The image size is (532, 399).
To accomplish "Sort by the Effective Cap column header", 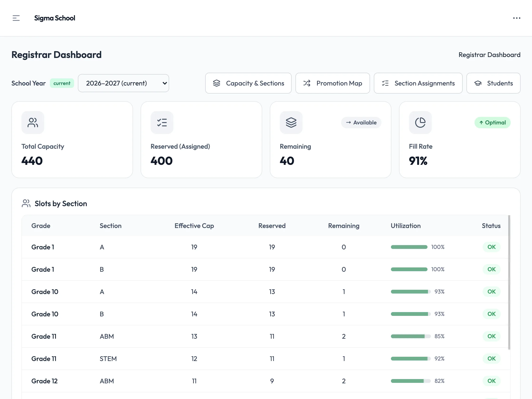I will tap(194, 226).
